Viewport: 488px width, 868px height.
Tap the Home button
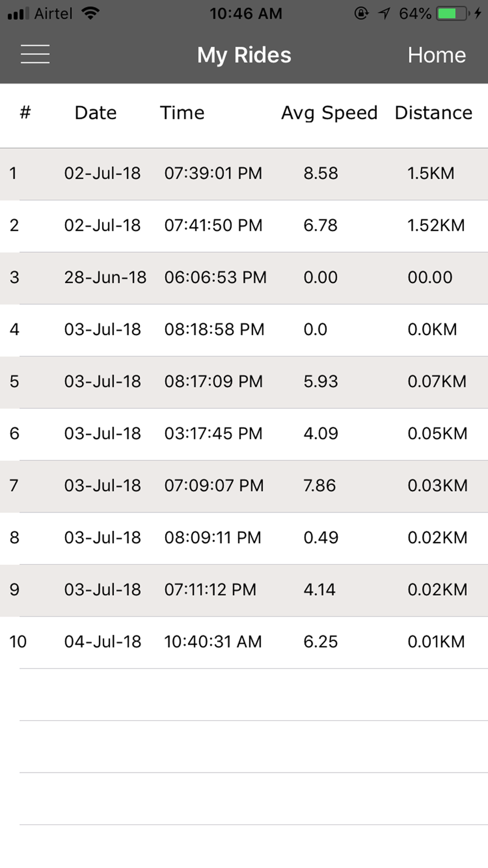point(436,55)
